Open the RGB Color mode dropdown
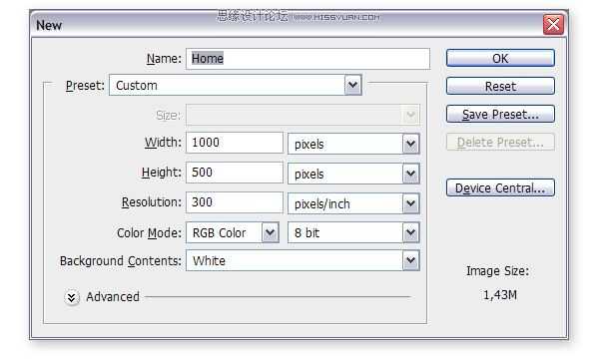This screenshot has height=364, width=599. pyautogui.click(x=233, y=232)
